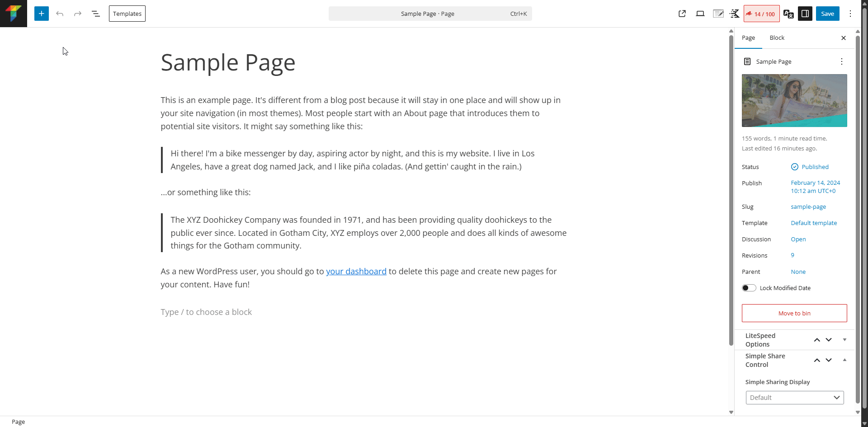
Task: Expand the LiteSpeed Options panel triangle
Action: (x=844, y=340)
